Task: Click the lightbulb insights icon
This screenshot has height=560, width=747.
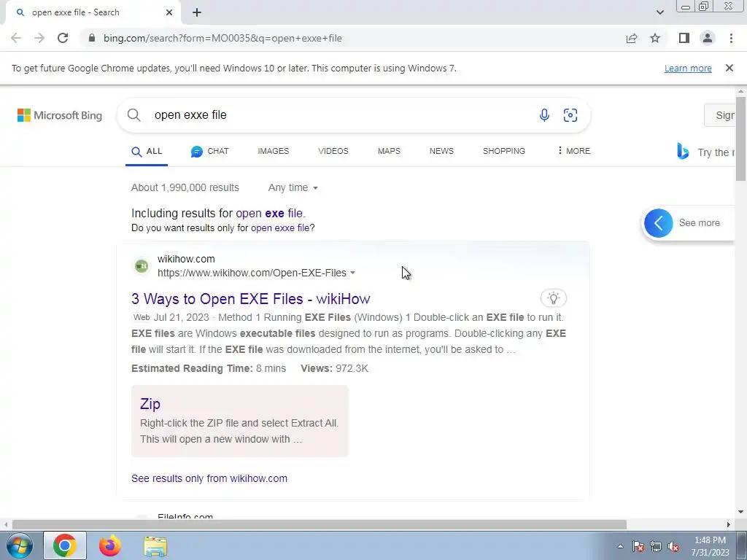Action: (553, 298)
